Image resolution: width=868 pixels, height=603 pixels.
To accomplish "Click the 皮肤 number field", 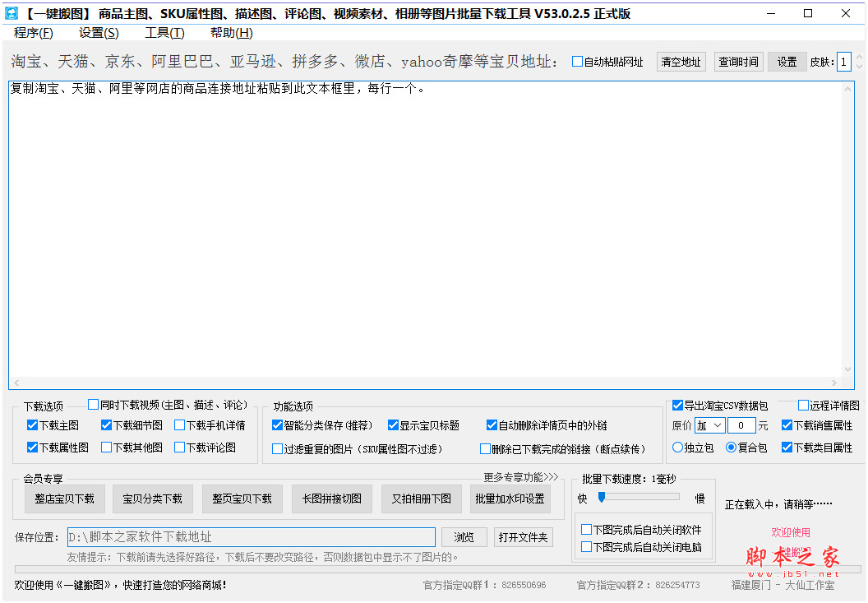I will coord(843,62).
